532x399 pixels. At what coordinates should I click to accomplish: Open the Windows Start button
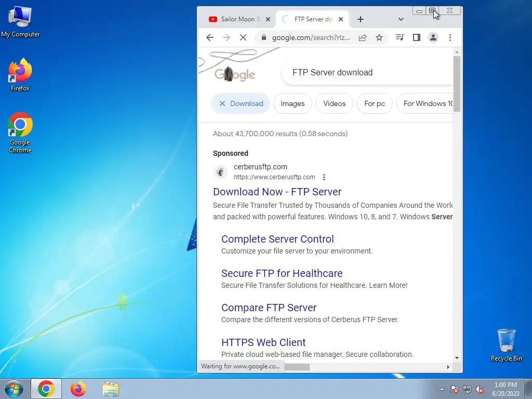[14, 389]
